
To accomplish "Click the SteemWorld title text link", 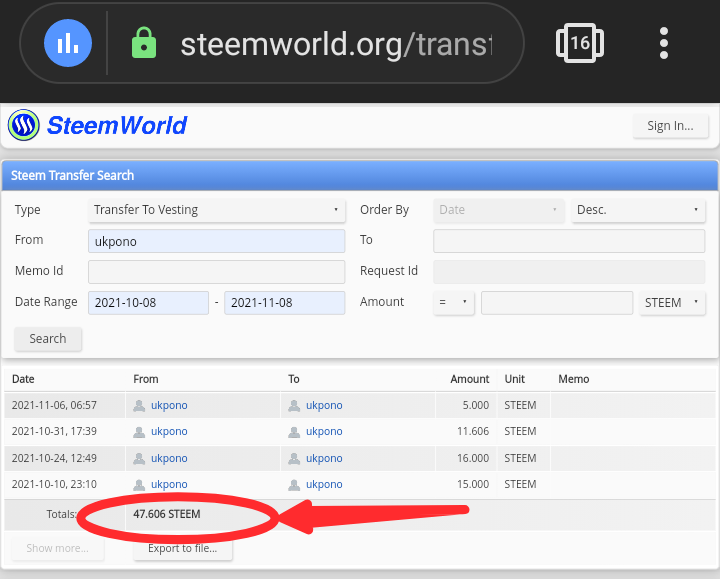I will click(x=117, y=125).
